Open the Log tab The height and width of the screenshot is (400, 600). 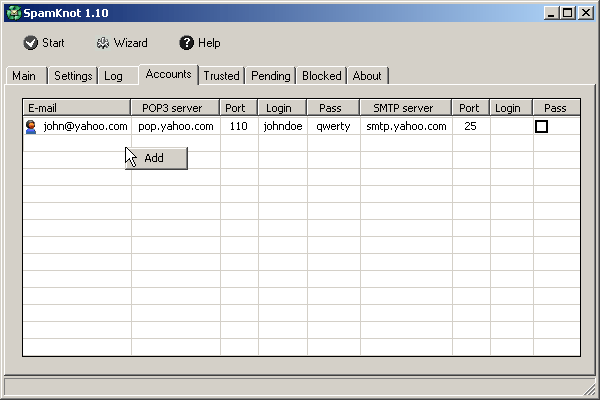(x=118, y=76)
